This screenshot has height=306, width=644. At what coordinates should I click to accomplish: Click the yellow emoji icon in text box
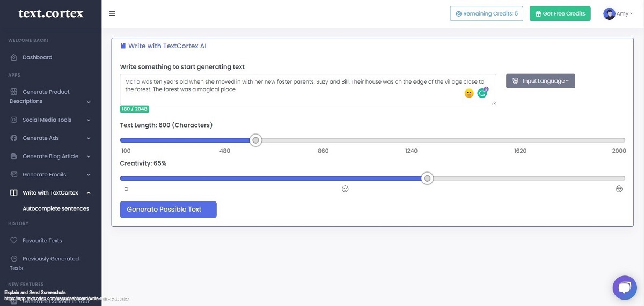click(469, 93)
